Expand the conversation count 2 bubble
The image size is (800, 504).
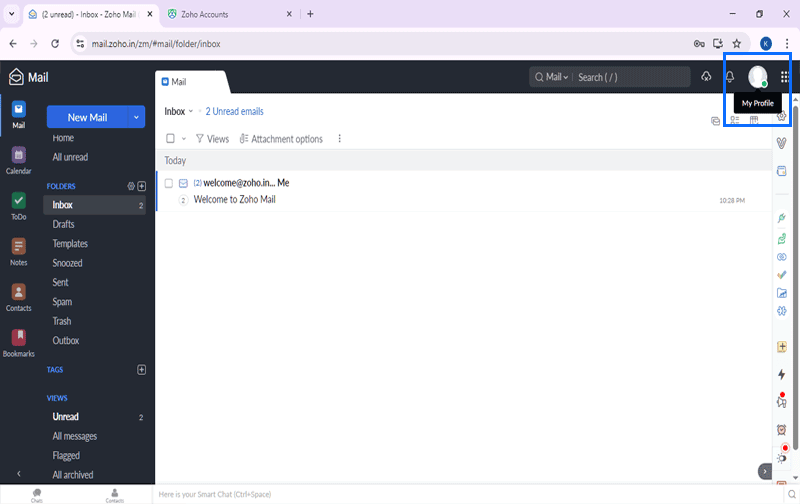pos(183,200)
